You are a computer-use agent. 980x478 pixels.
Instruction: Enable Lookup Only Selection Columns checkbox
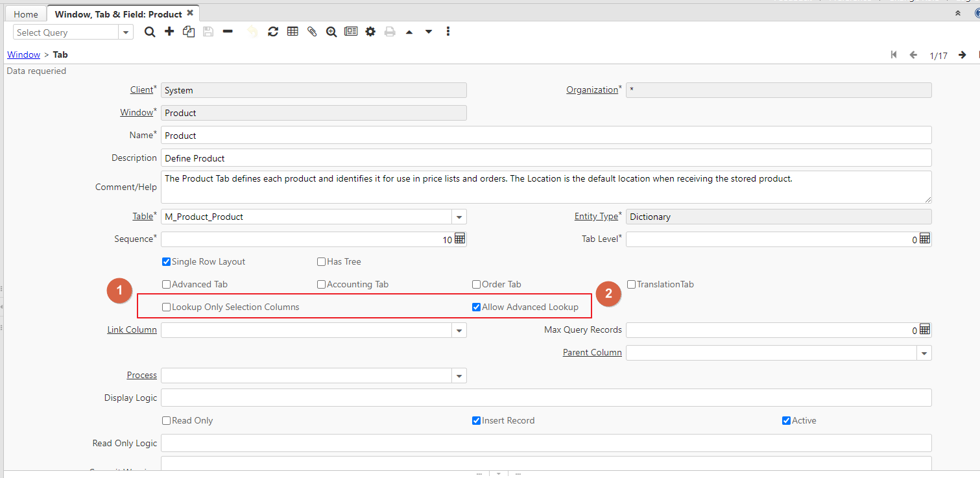[167, 307]
